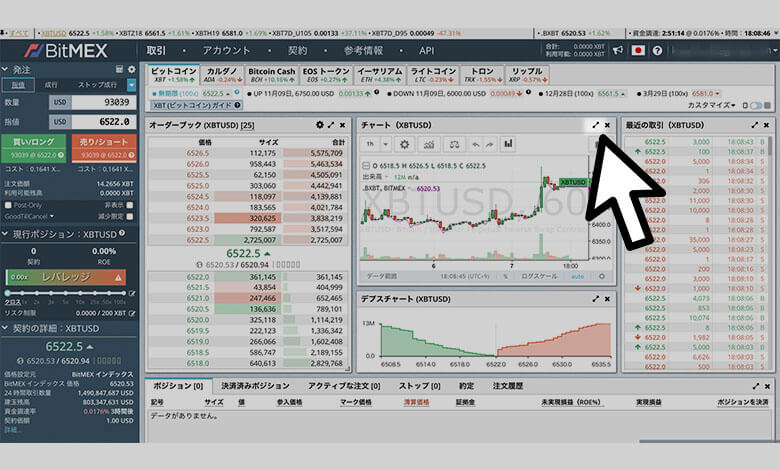Open order settings gear in 発注 panel
This screenshot has width=780, height=470.
(x=131, y=70)
